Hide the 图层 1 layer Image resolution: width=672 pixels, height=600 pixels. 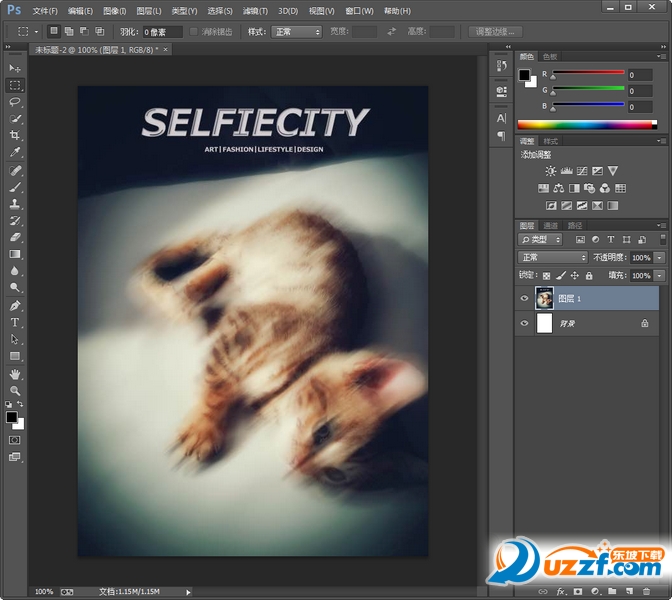[524, 298]
